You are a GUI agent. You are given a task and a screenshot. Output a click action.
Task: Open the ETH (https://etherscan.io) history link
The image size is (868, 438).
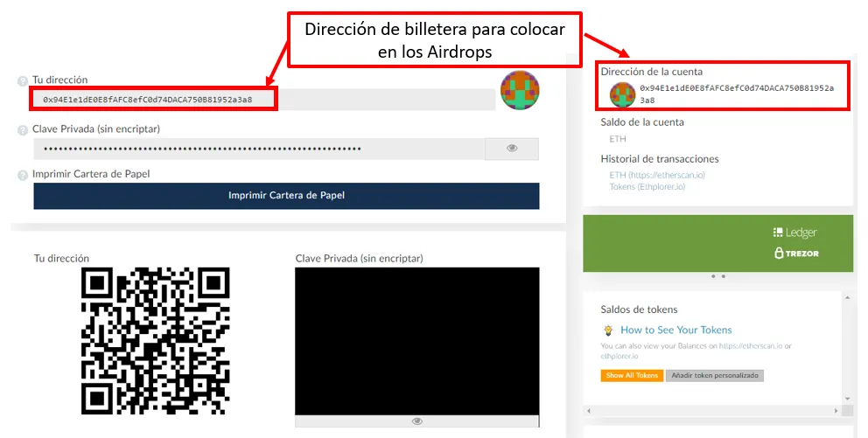(x=657, y=175)
